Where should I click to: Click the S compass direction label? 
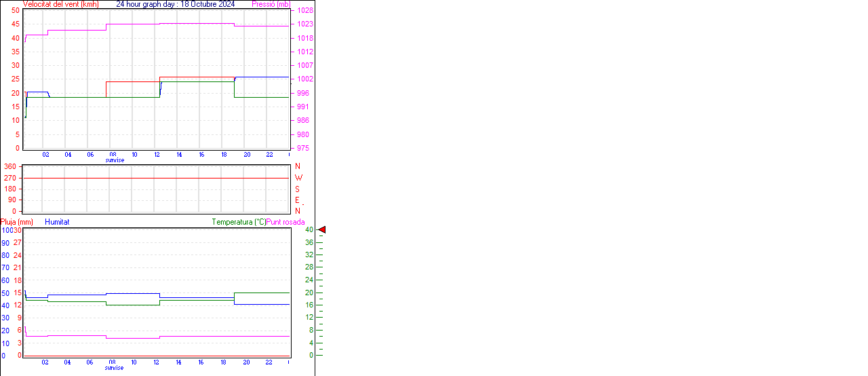297,189
